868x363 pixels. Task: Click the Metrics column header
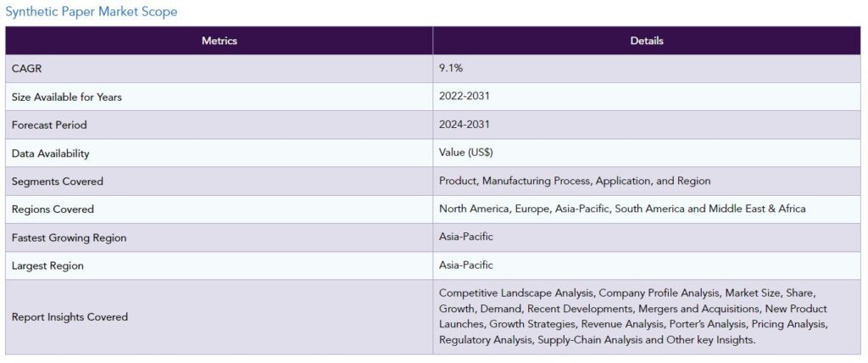(219, 41)
